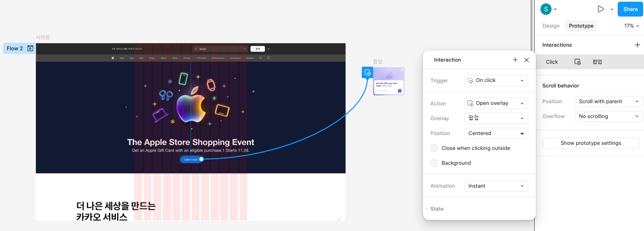
Task: Open the Position dropdown showing Centered
Action: coord(496,133)
